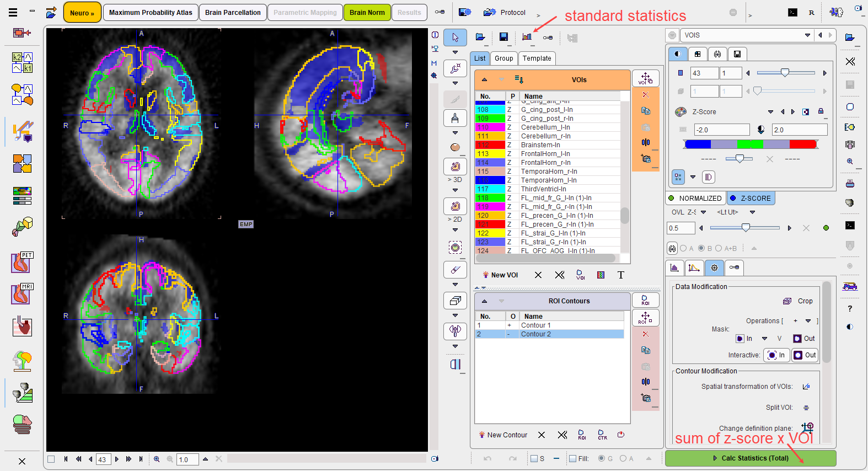Open the Neuro module button
The height and width of the screenshot is (471, 868).
[x=82, y=12]
